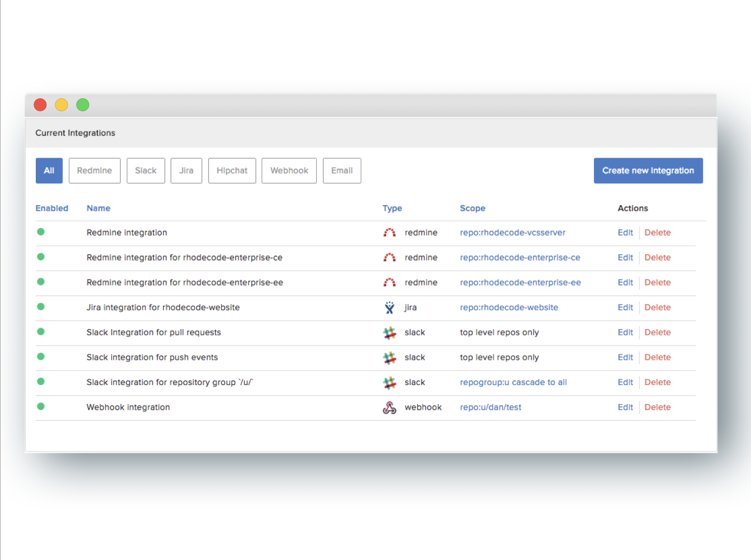Viewport: 751px width, 560px height.
Task: Click the Create new integration button
Action: pyautogui.click(x=648, y=170)
